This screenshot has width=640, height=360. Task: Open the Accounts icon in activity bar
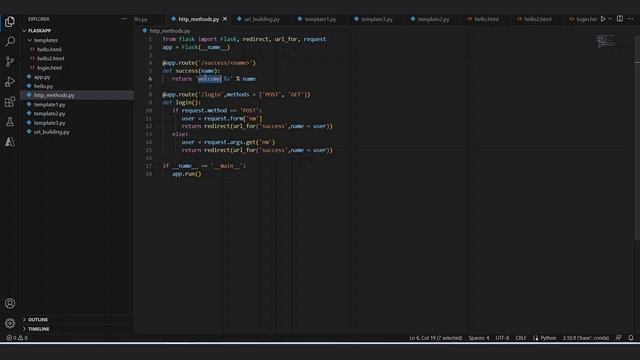10,303
